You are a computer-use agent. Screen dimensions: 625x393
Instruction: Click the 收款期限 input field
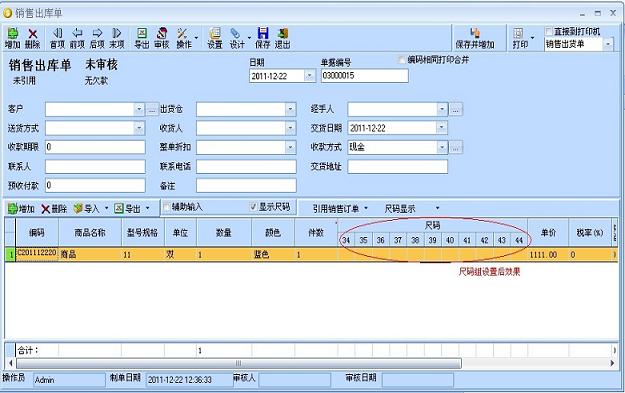[95, 147]
